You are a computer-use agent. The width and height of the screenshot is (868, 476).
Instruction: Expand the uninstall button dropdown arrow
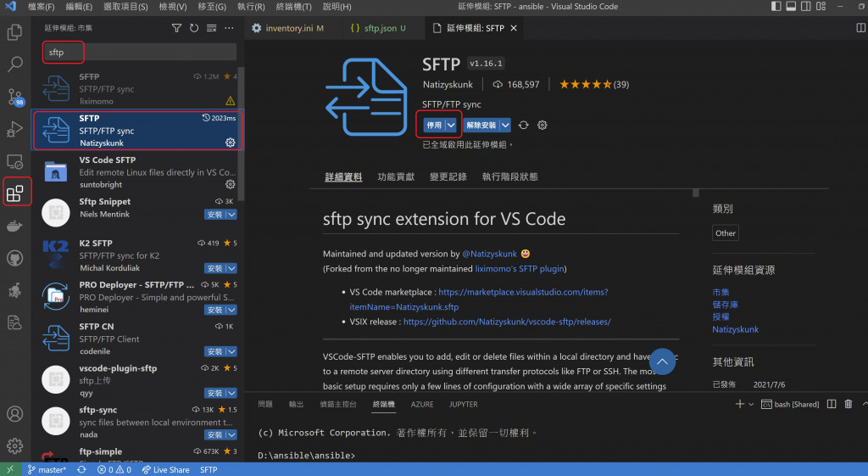pyautogui.click(x=505, y=126)
